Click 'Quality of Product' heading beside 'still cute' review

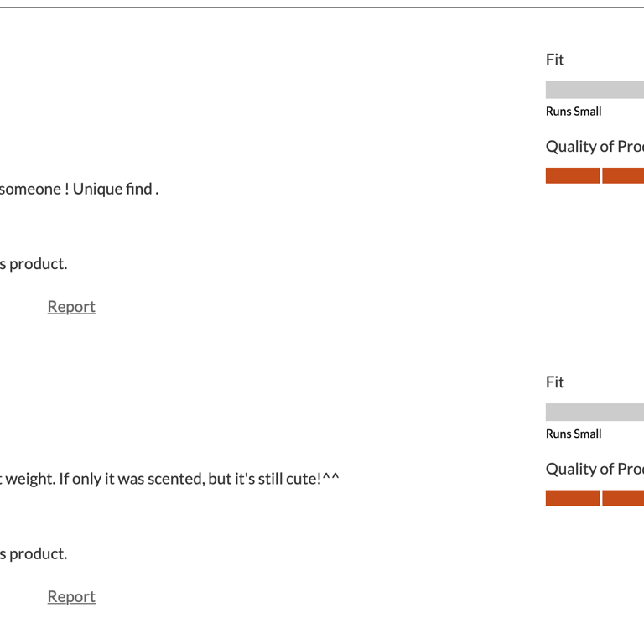coord(595,470)
